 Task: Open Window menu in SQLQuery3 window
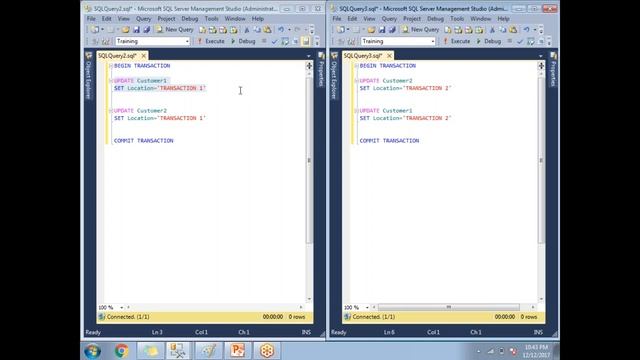480,19
